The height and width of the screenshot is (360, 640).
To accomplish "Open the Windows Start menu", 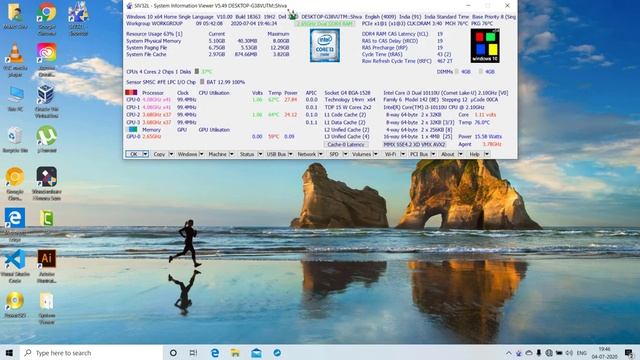I will click(x=9, y=352).
